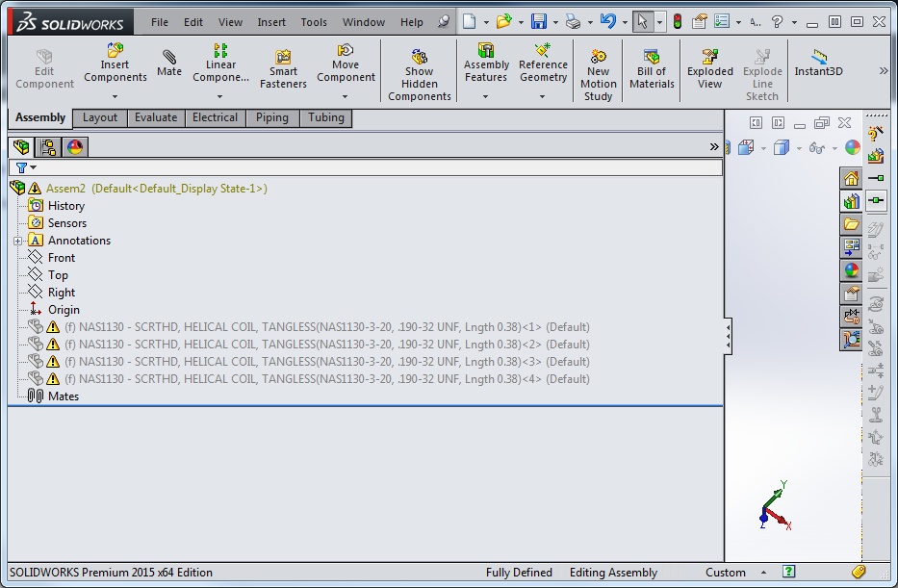Open the FeatureManager design tree tab
Image resolution: width=898 pixels, height=588 pixels.
(21, 147)
